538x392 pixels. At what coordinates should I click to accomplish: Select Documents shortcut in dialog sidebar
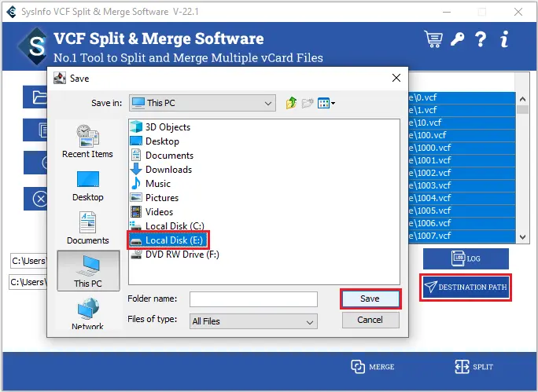point(88,228)
